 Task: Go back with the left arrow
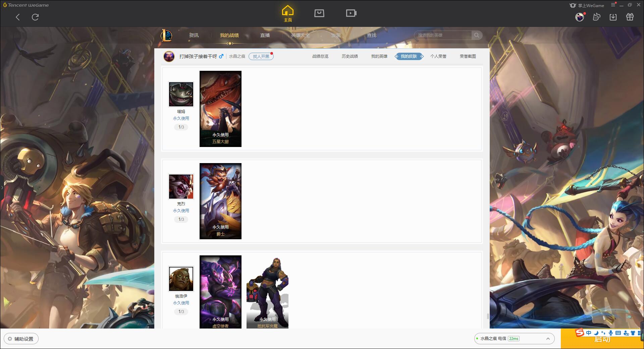tap(18, 17)
